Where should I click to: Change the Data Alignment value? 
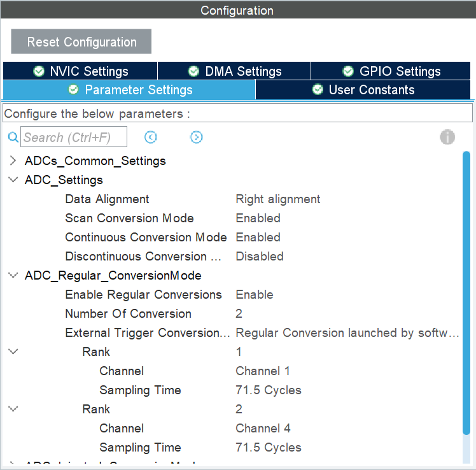(x=277, y=199)
